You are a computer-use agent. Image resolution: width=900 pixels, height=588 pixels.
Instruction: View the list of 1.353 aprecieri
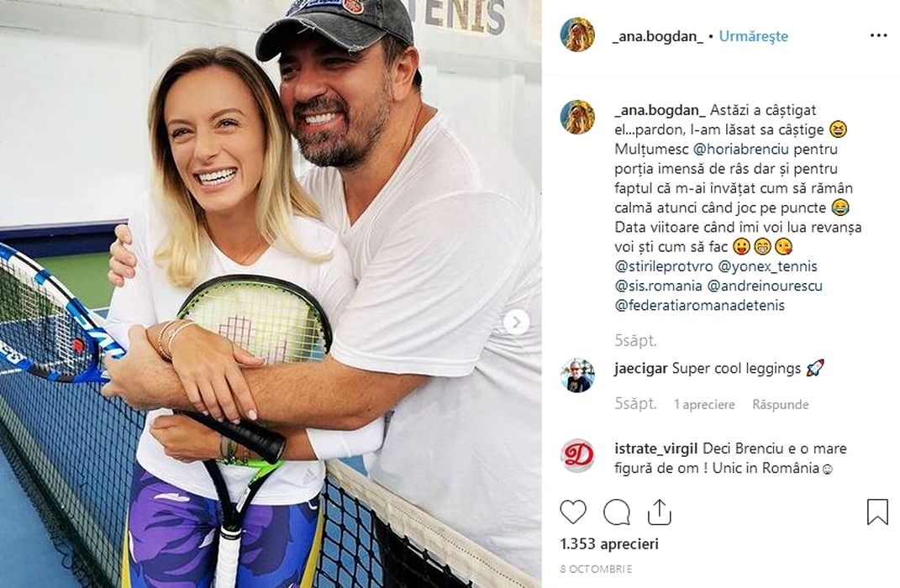click(x=609, y=543)
